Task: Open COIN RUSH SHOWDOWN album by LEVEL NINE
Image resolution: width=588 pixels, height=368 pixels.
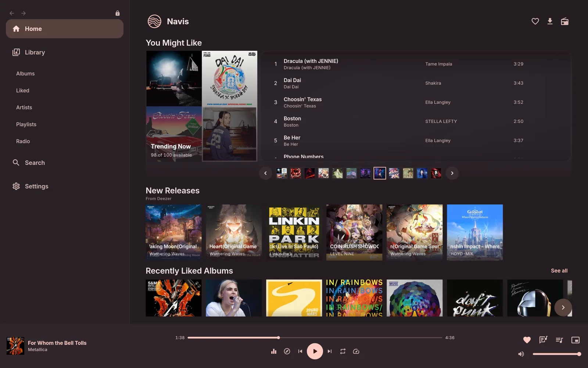Action: click(354, 232)
